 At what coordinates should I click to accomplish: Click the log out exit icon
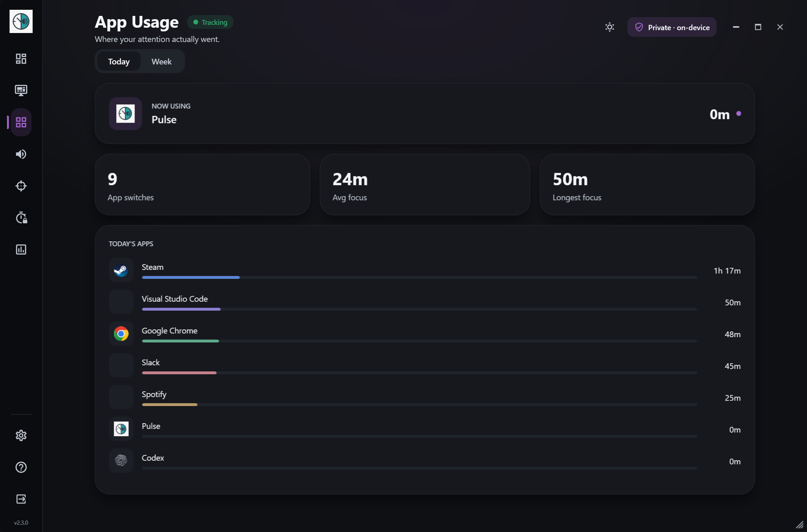pyautogui.click(x=21, y=499)
